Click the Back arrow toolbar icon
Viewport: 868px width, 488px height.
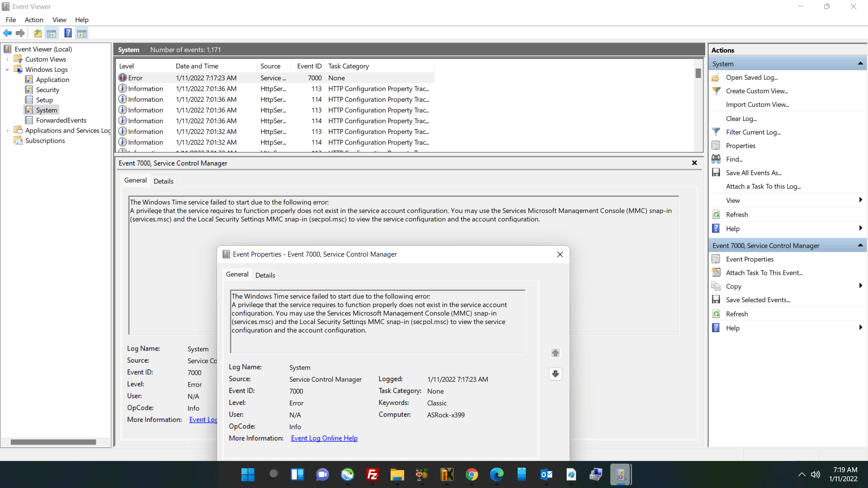click(x=7, y=33)
